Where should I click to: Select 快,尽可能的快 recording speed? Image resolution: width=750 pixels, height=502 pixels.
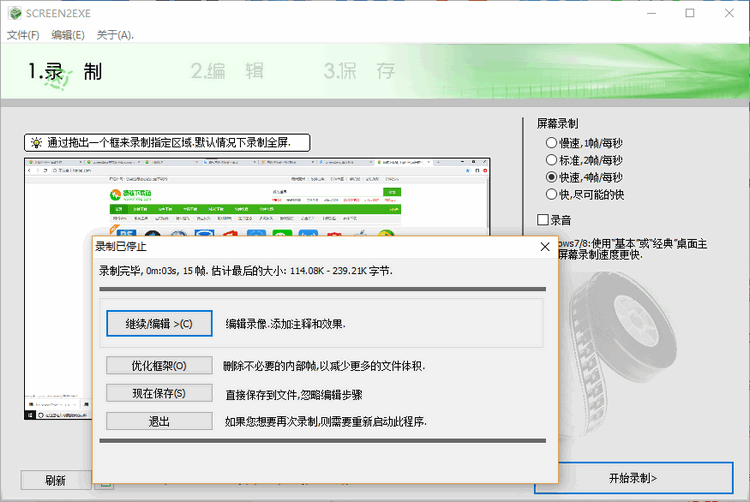(x=585, y=195)
